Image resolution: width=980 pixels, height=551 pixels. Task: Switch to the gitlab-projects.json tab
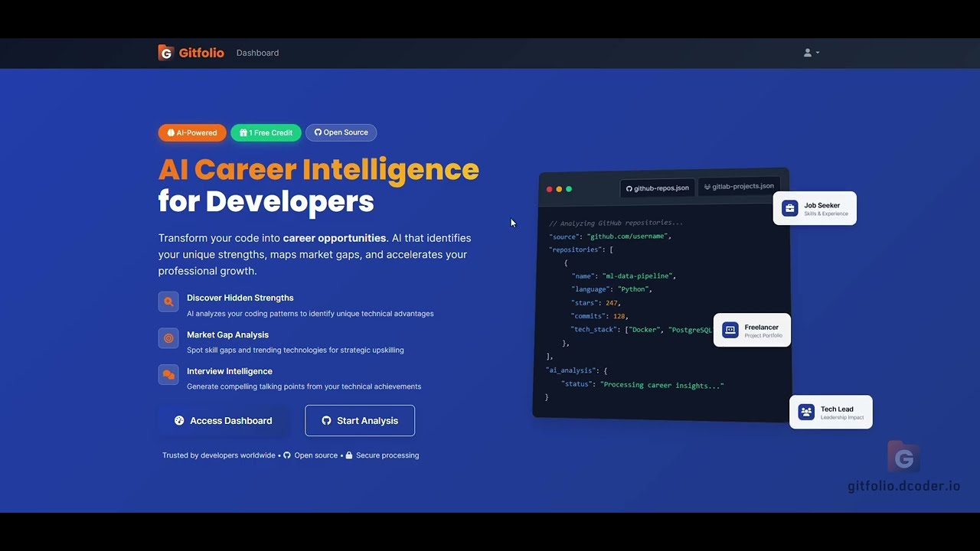tap(739, 187)
